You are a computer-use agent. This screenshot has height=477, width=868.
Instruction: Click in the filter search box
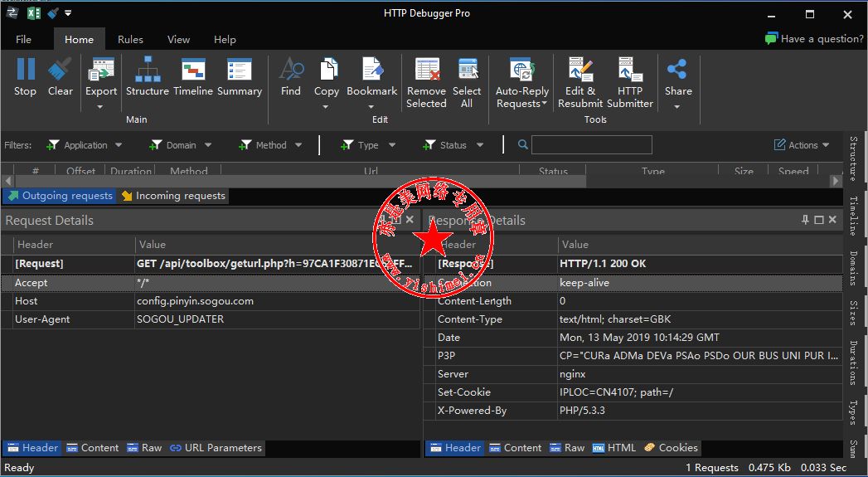pos(592,144)
